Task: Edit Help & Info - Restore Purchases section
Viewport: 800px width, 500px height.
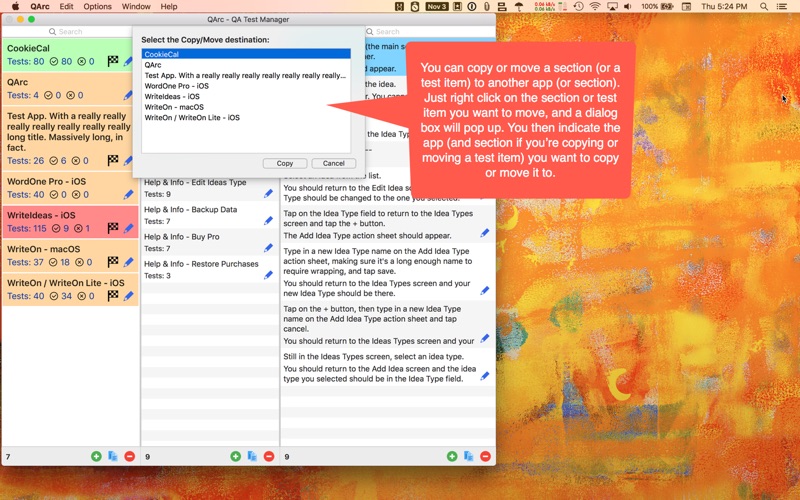Action: click(x=268, y=275)
